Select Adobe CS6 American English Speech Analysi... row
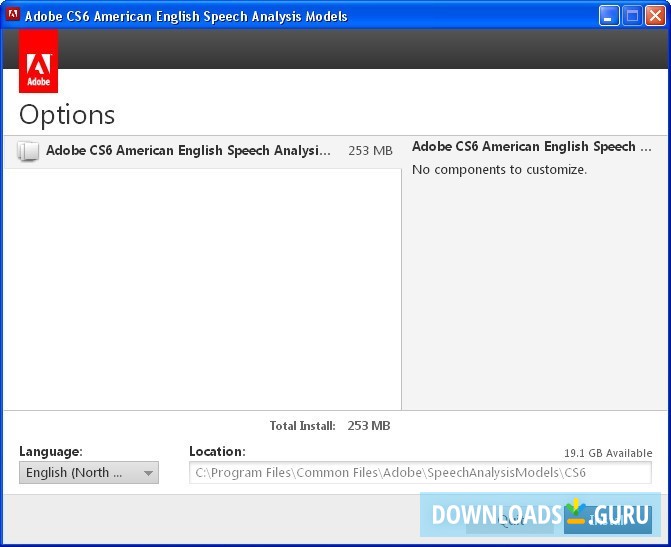Screen dimensions: 671x547 [x=202, y=151]
